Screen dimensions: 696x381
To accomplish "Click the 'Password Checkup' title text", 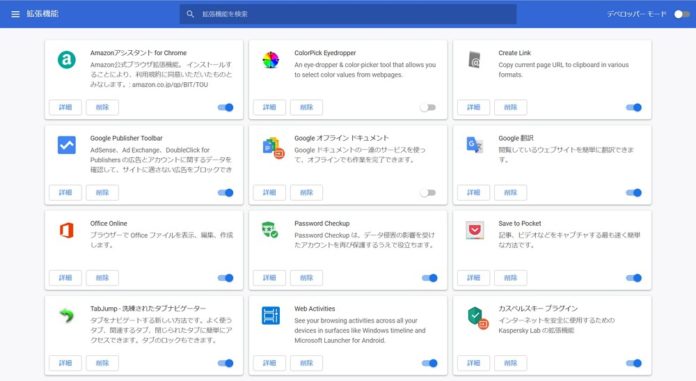I will (322, 223).
